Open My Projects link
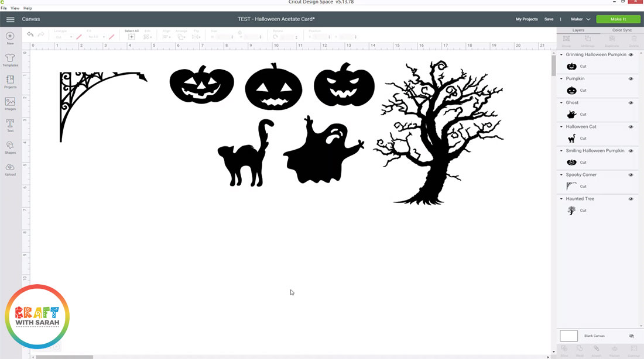The width and height of the screenshot is (644, 359). (526, 19)
